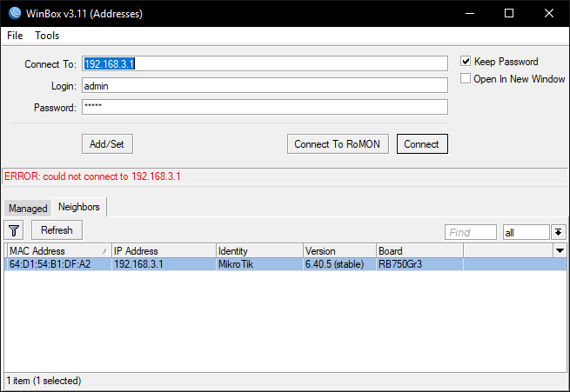The width and height of the screenshot is (570, 392).
Task: Click the Password input field
Action: click(265, 107)
